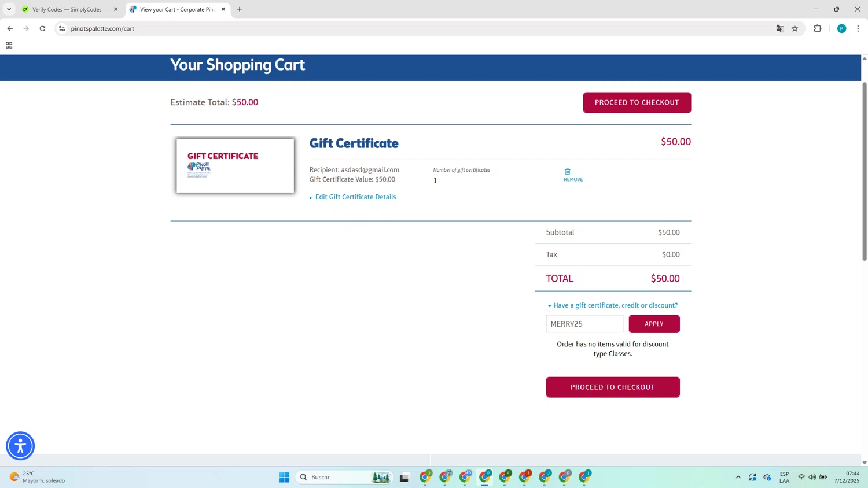
Task: Click APPLY discount code button
Action: (654, 324)
